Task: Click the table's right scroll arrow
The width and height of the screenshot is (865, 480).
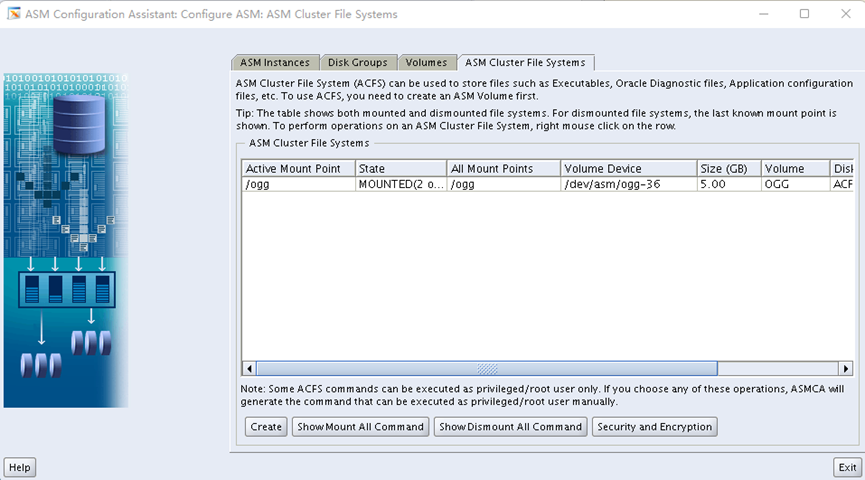Action: pos(845,368)
